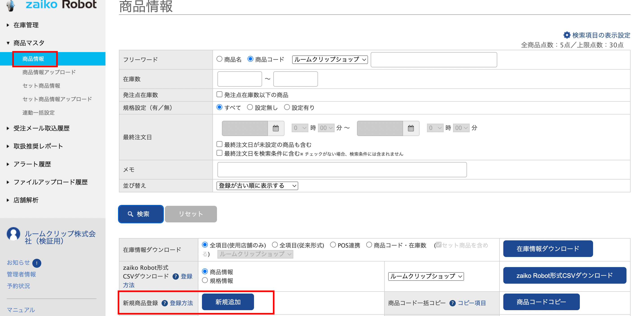Screen dimensions: 644x316
Task: Click the 検索 search button
Action: (141, 214)
